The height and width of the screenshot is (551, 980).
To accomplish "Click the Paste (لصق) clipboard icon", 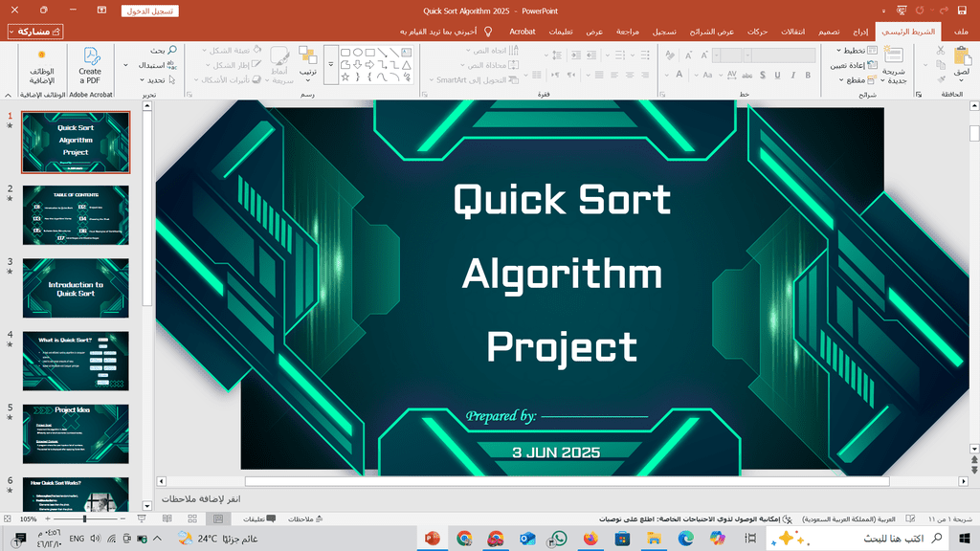I will 960,61.
